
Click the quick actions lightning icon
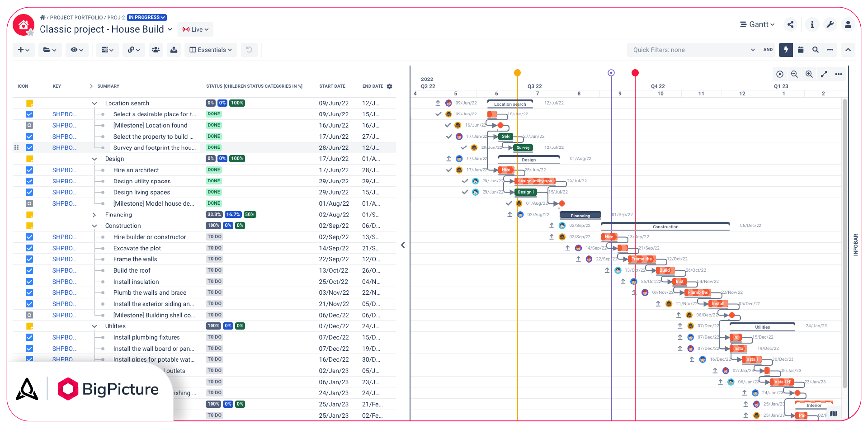785,50
